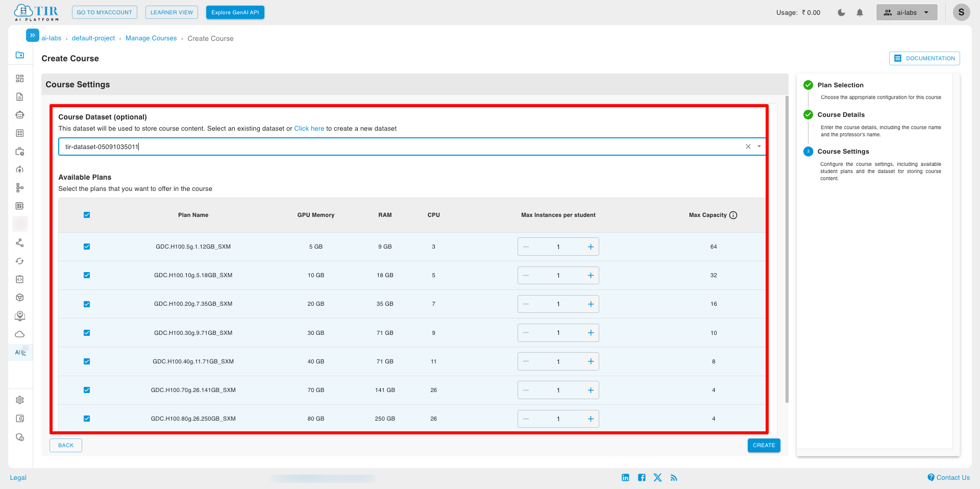This screenshot has height=489, width=980.
Task: Jump to Plan Selection step
Action: tap(840, 85)
